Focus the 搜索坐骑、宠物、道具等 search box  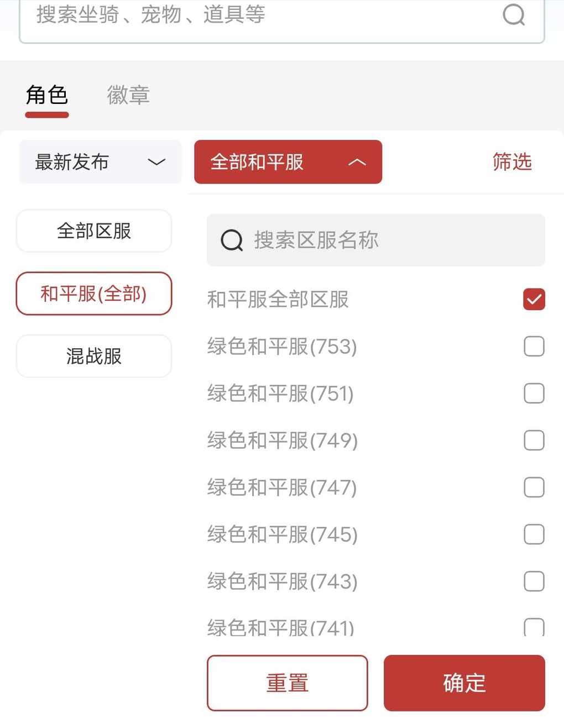point(260,15)
